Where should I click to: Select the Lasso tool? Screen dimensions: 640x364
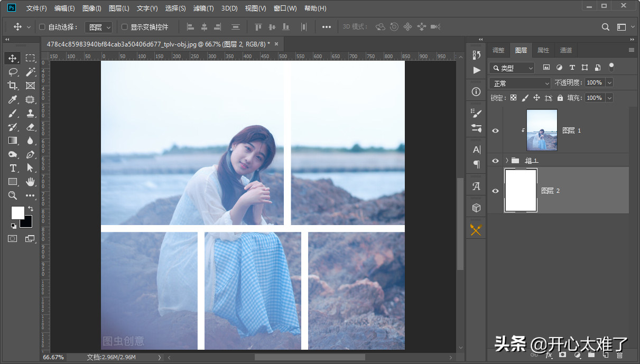13,72
